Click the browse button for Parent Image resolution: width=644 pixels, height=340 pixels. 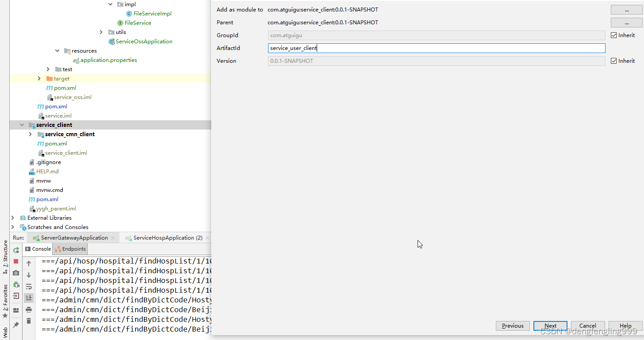coord(627,23)
